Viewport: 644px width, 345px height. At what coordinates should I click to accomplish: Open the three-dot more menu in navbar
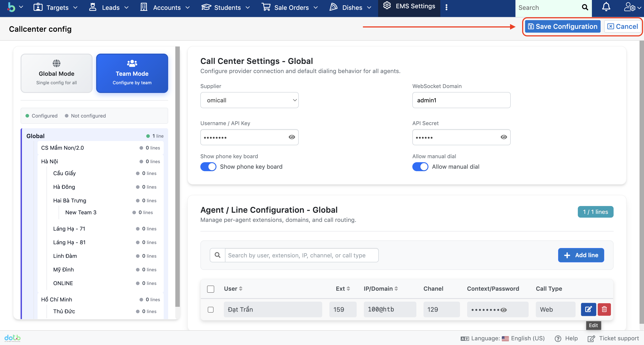tap(446, 8)
